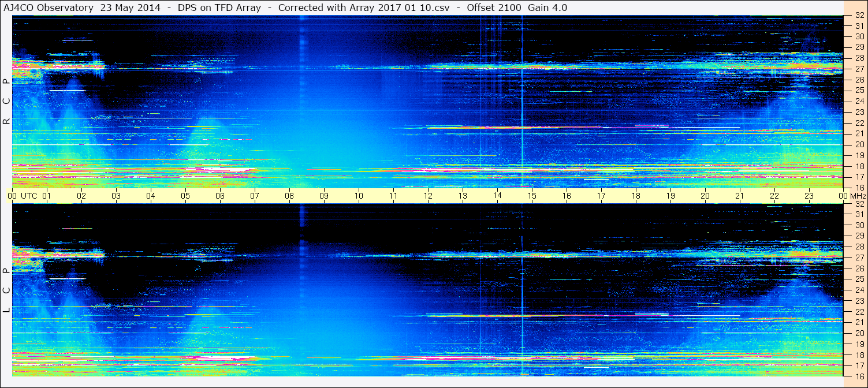Select the 19 hour time marker on time axis
Image resolution: width=868 pixels, height=388 pixels.
[x=670, y=196]
